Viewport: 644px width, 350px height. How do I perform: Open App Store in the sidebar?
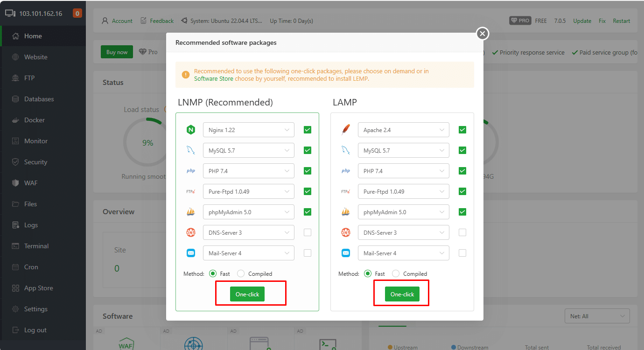[x=43, y=288]
